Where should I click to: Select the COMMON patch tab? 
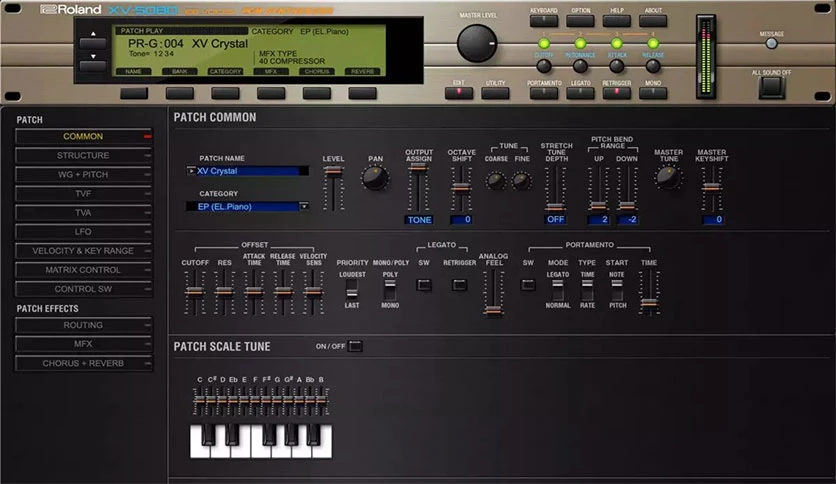click(x=83, y=136)
